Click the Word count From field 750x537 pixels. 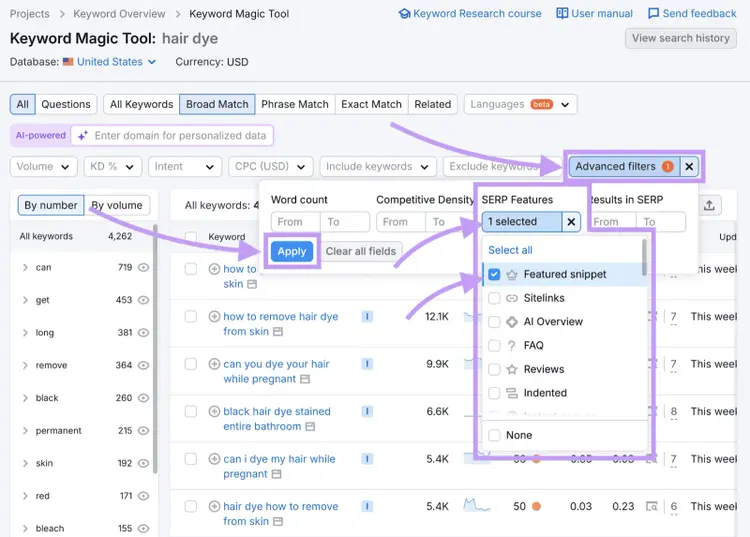296,222
